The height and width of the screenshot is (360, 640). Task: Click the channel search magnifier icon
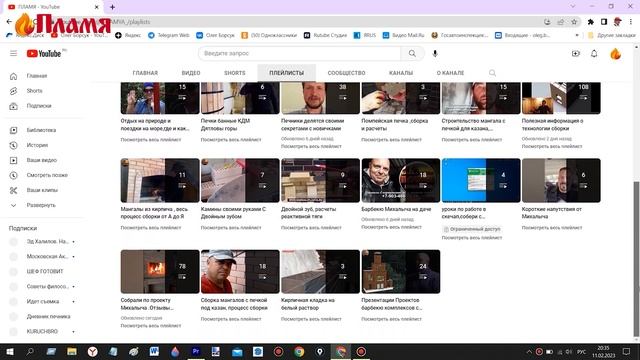point(492,73)
